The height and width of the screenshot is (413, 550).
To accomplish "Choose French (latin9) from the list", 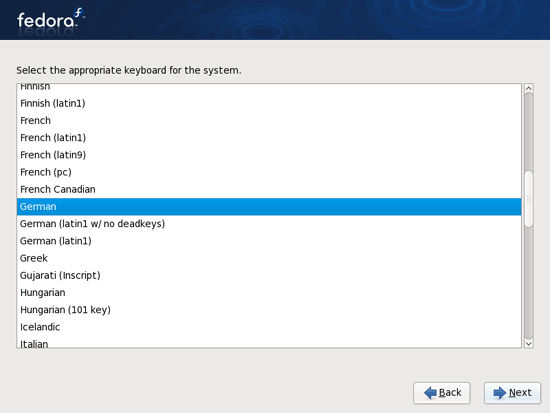I will [x=269, y=155].
